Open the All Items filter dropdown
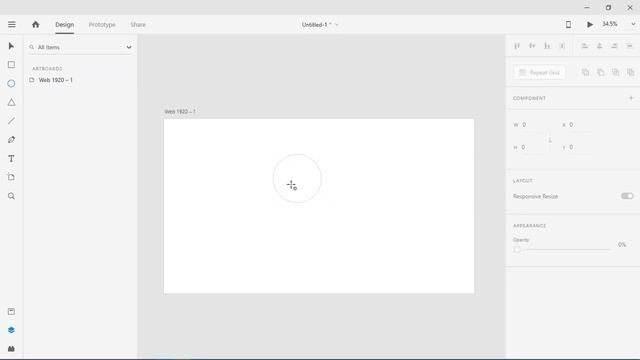640x360 pixels. [129, 47]
